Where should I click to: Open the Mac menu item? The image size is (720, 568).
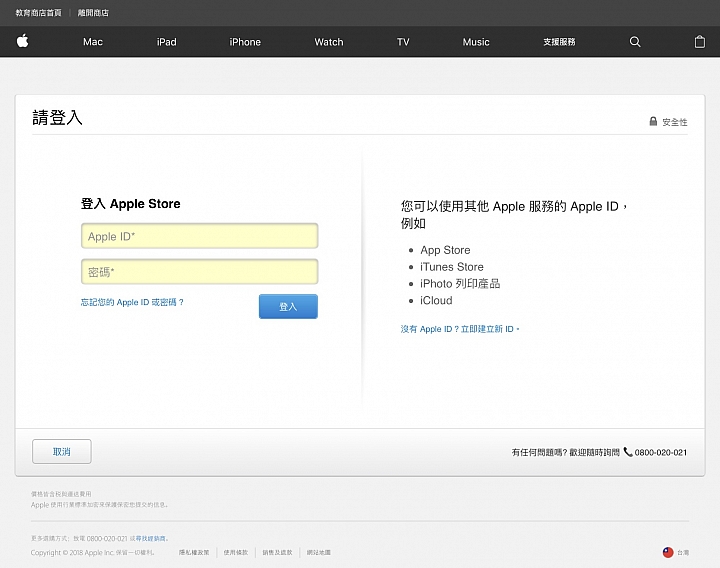(93, 42)
